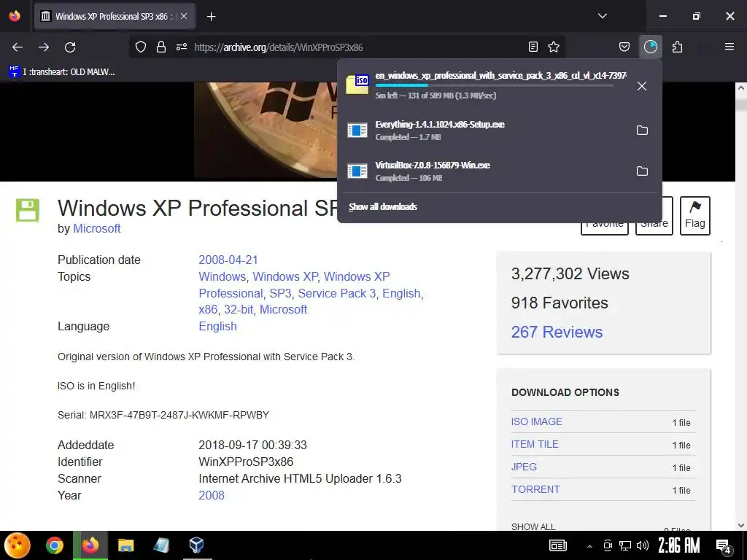The width and height of the screenshot is (747, 560).
Task: Go back with the browser back arrow
Action: coord(18,47)
